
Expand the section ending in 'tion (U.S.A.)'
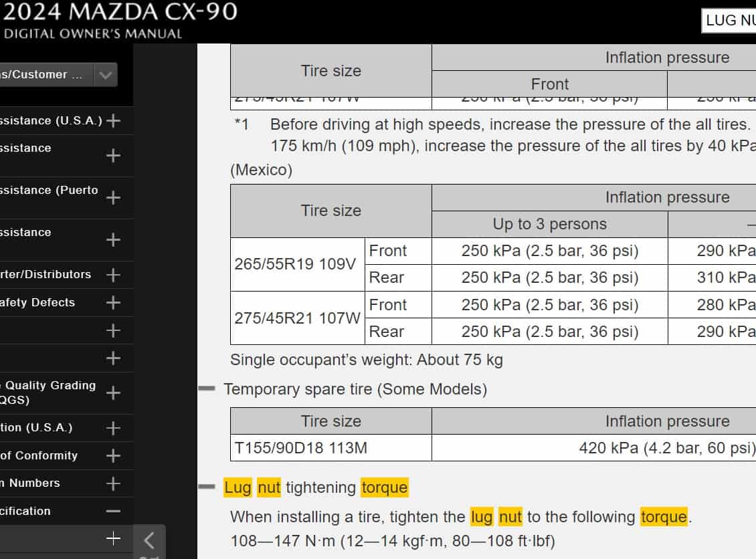point(113,428)
